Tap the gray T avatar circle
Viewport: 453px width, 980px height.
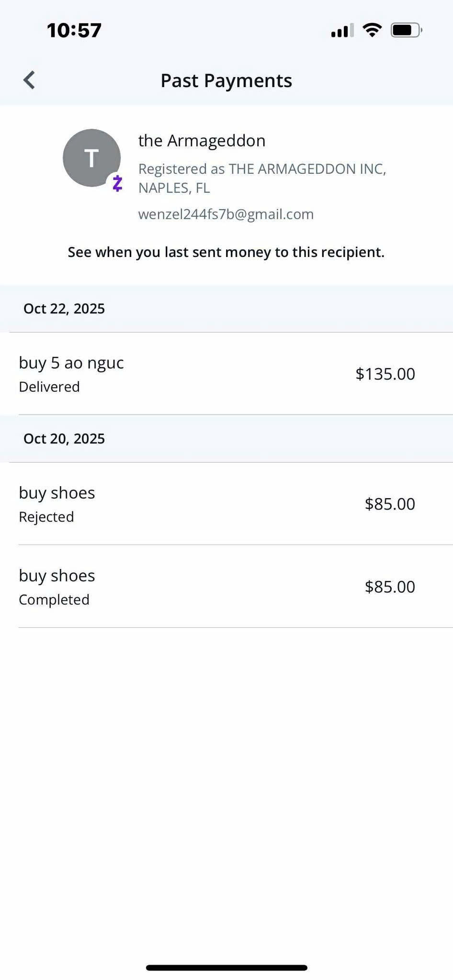pyautogui.click(x=91, y=158)
